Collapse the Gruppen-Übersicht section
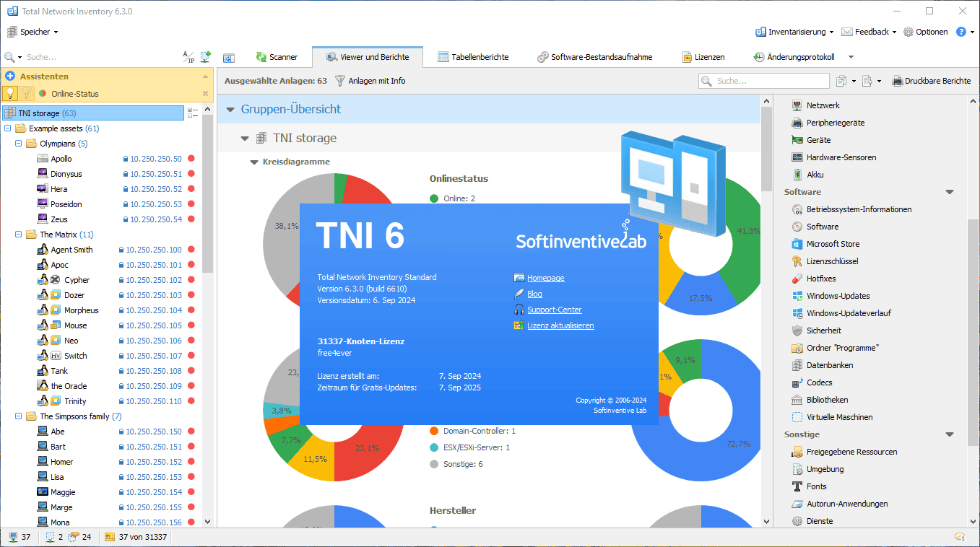This screenshot has width=980, height=547. tap(230, 110)
